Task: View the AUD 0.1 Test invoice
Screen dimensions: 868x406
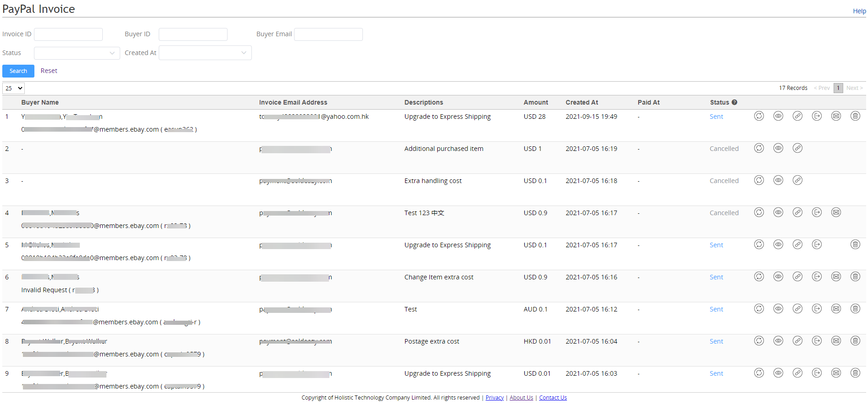Action: tap(779, 309)
